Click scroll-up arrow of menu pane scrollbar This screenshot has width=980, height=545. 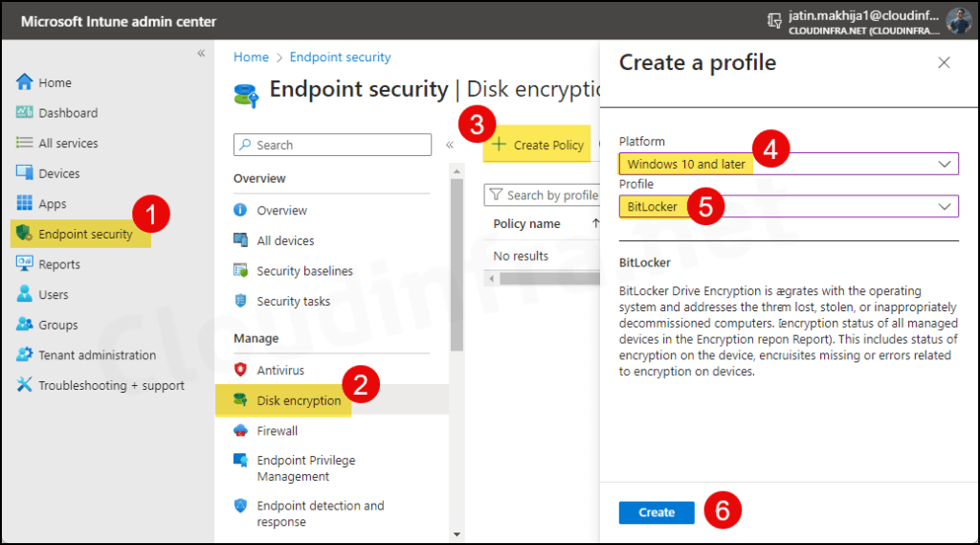(457, 170)
